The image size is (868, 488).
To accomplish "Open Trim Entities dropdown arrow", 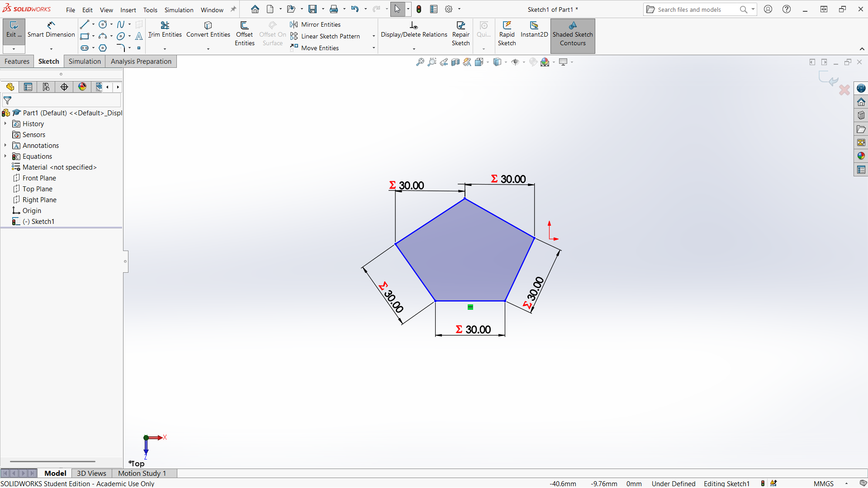I will [165, 49].
